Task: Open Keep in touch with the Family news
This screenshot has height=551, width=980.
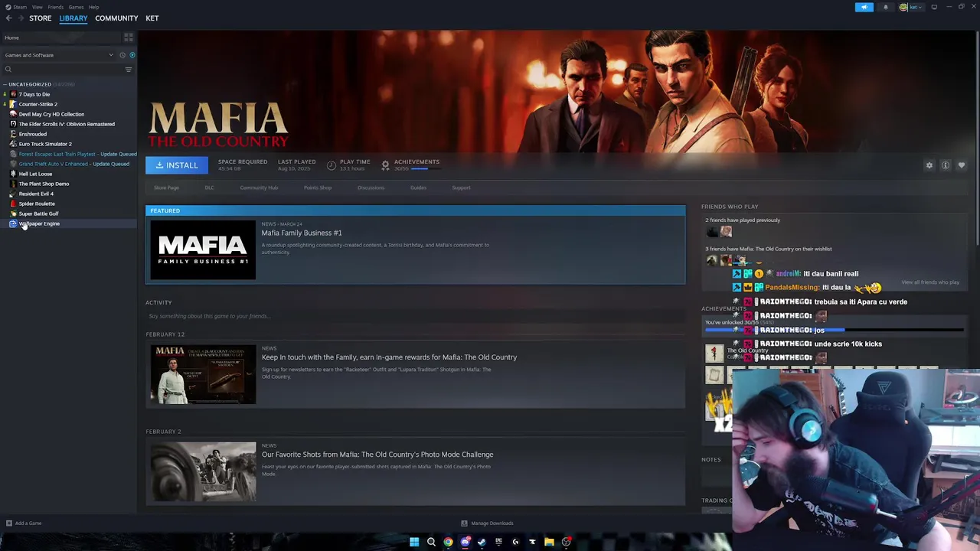Action: 389,357
